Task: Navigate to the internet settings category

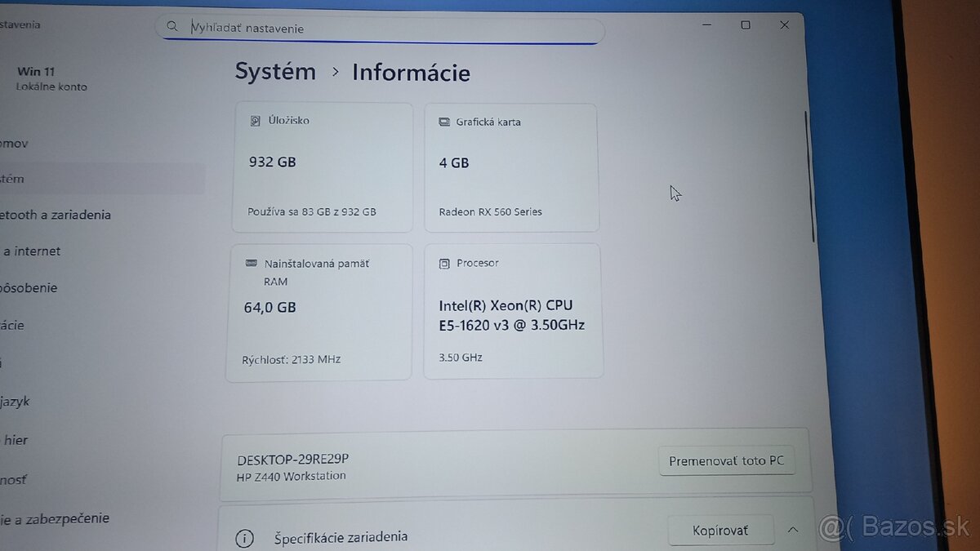Action: (x=31, y=251)
